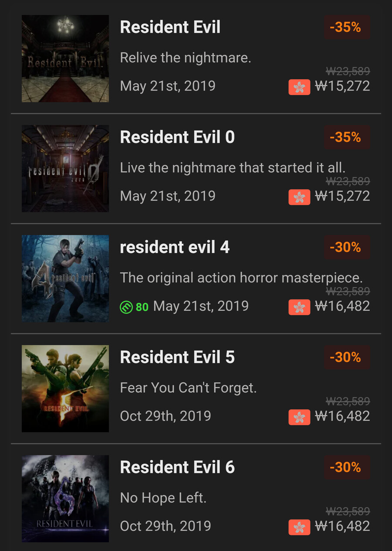Image resolution: width=392 pixels, height=551 pixels.
Task: Open the Resident Evil 6 cover art
Action: pyautogui.click(x=65, y=499)
